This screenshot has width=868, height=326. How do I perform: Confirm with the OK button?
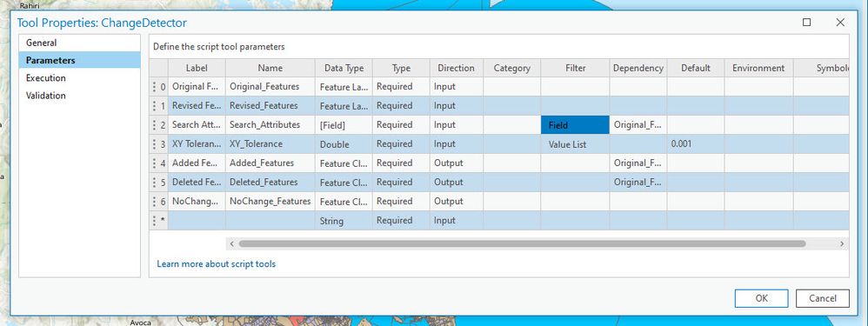[761, 298]
